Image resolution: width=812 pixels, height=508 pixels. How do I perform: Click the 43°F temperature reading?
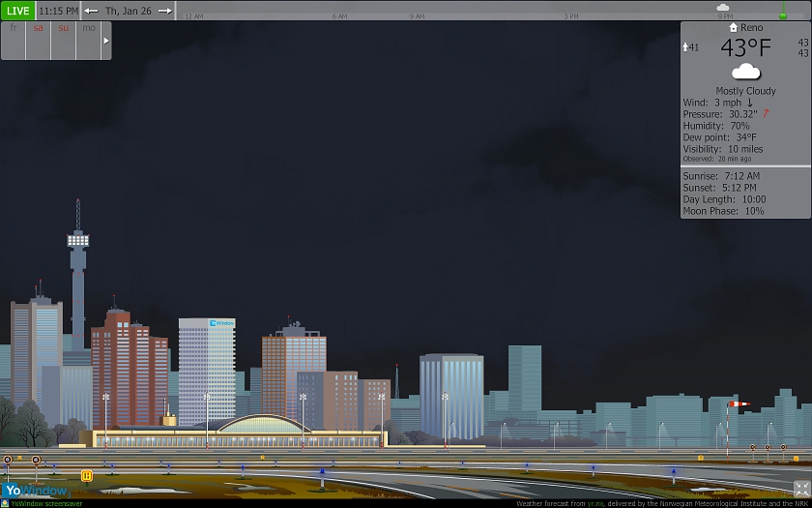pyautogui.click(x=745, y=48)
